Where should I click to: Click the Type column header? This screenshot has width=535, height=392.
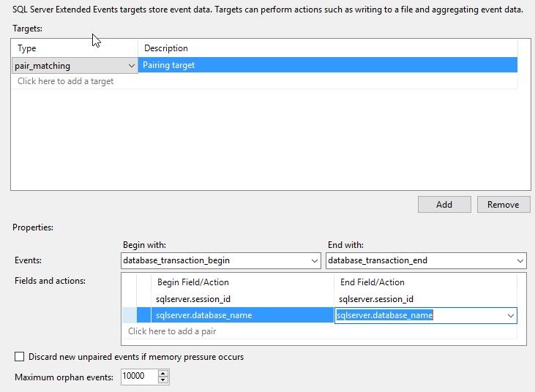click(x=75, y=48)
